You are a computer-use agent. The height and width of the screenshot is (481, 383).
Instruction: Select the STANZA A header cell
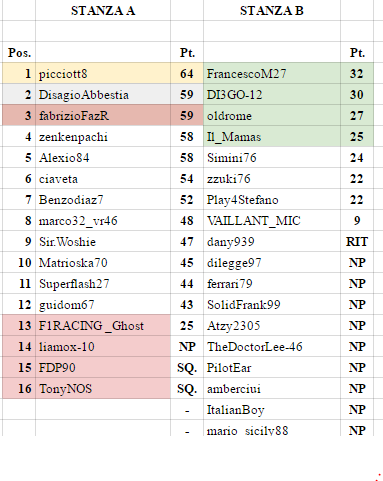pyautogui.click(x=103, y=10)
